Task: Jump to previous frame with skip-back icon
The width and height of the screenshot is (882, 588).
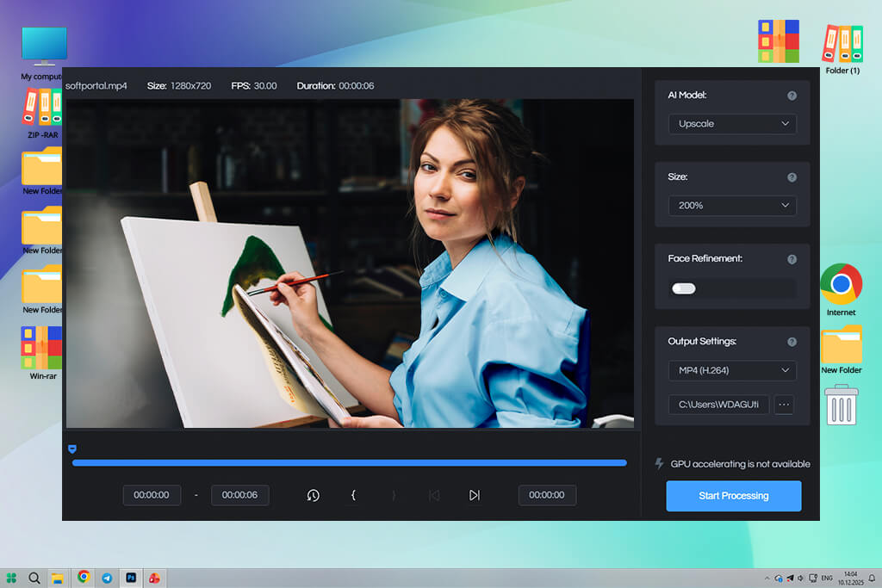Action: 434,495
